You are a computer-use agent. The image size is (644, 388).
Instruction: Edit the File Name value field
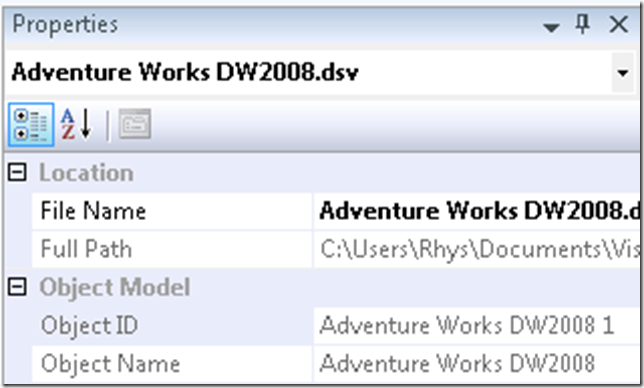click(x=476, y=211)
